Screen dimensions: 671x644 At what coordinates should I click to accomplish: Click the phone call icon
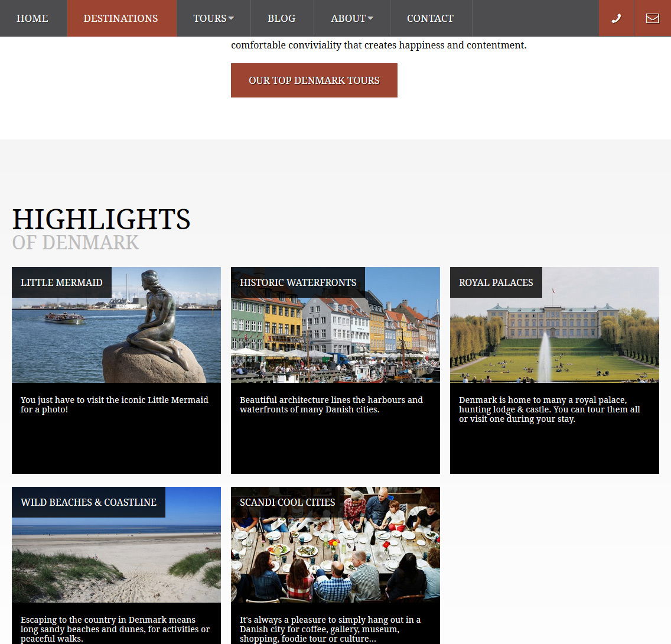(616, 18)
